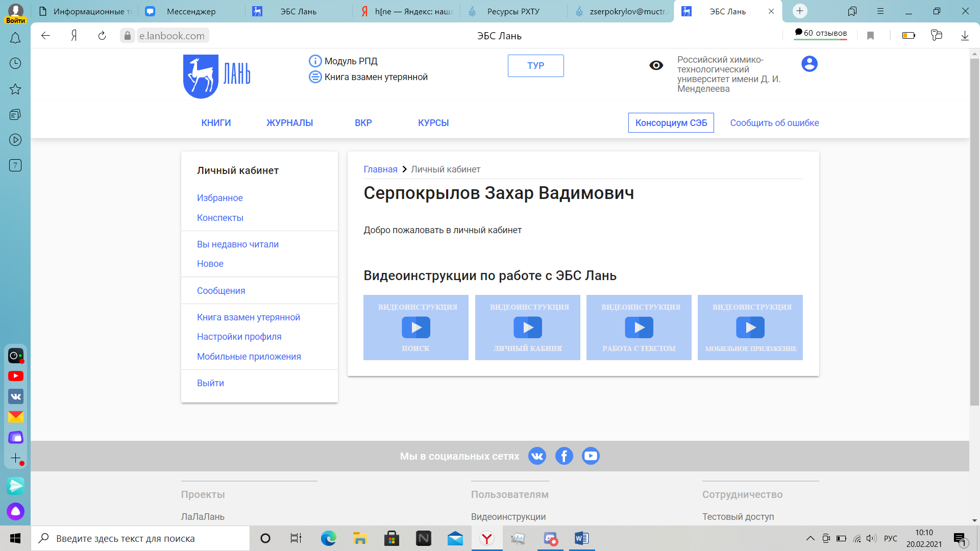Open Microsoft Edge from taskbar
The width and height of the screenshot is (980, 551).
point(328,538)
